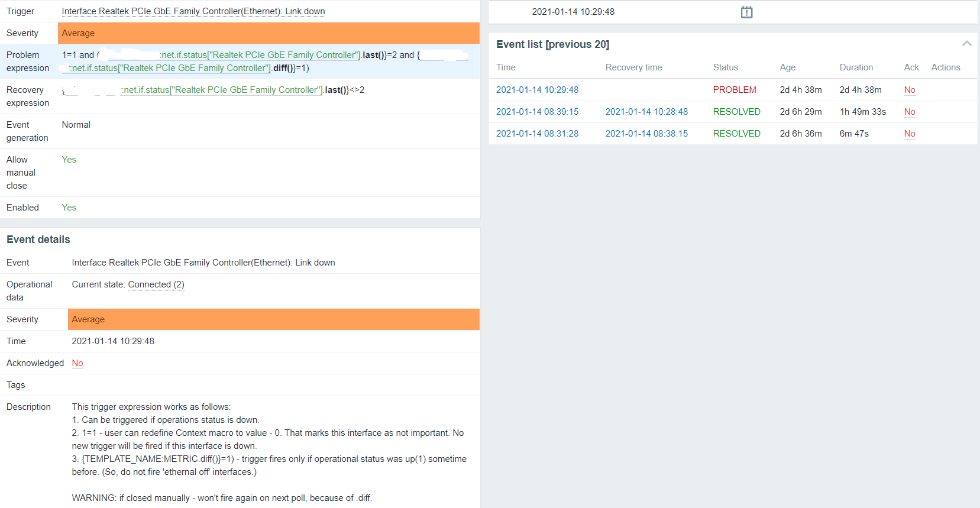Click the 'Event details' heading

[38, 240]
